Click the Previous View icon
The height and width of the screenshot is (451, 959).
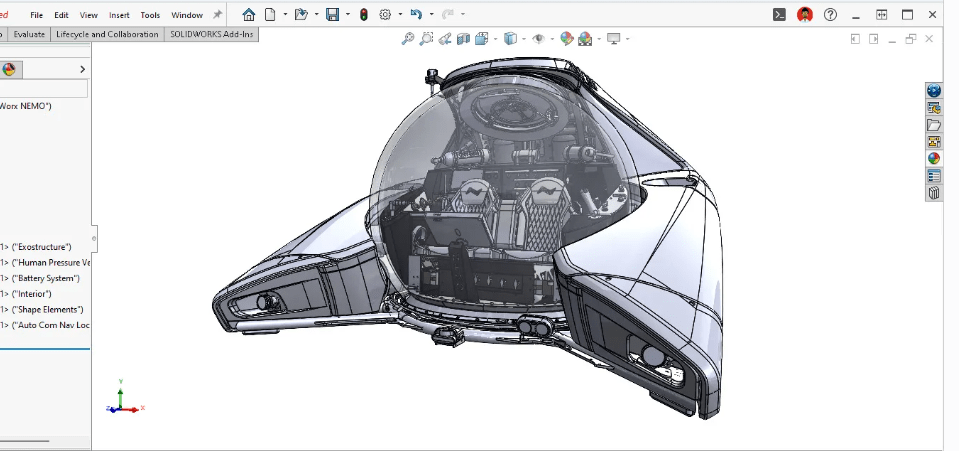(445, 39)
